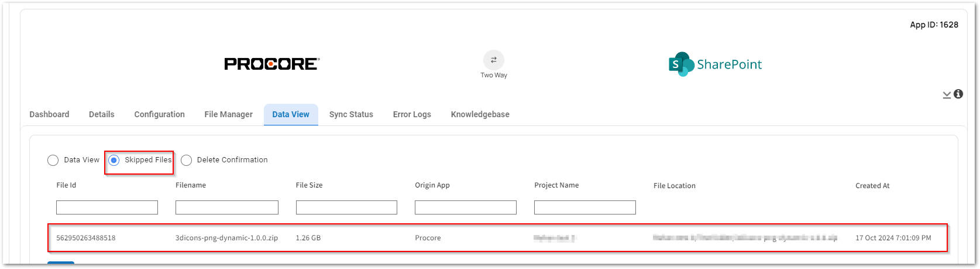This screenshot has height=269, width=980.
Task: Go to the File Manager tab
Action: click(x=229, y=114)
